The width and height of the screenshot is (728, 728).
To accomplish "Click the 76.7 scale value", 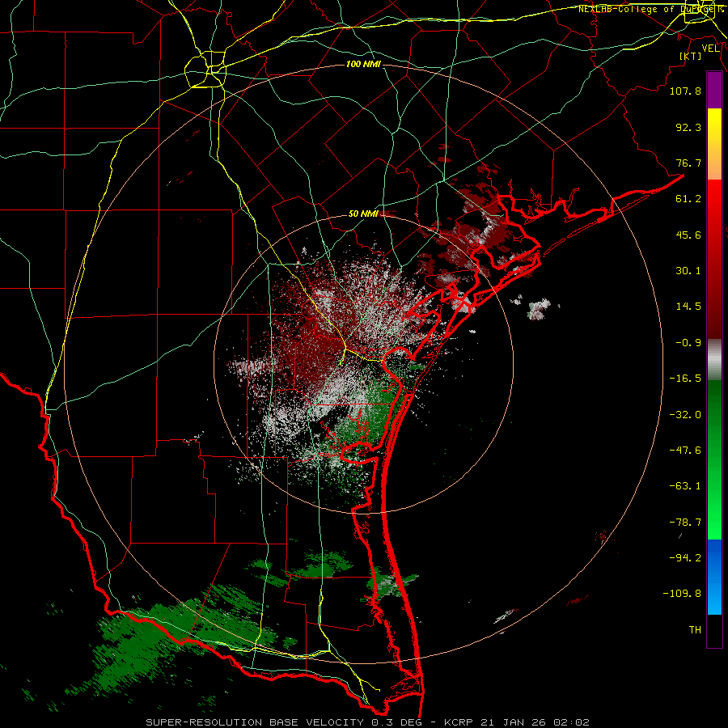I will [688, 163].
